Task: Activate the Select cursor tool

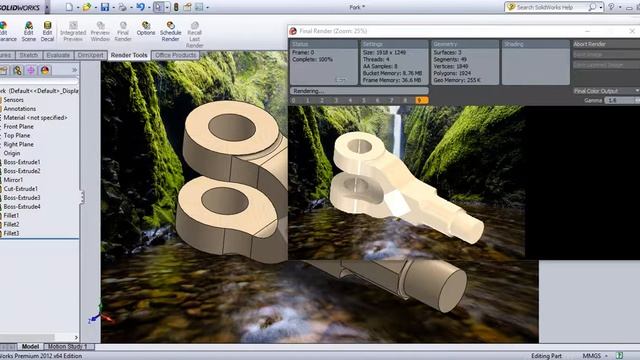Action: tap(158, 7)
